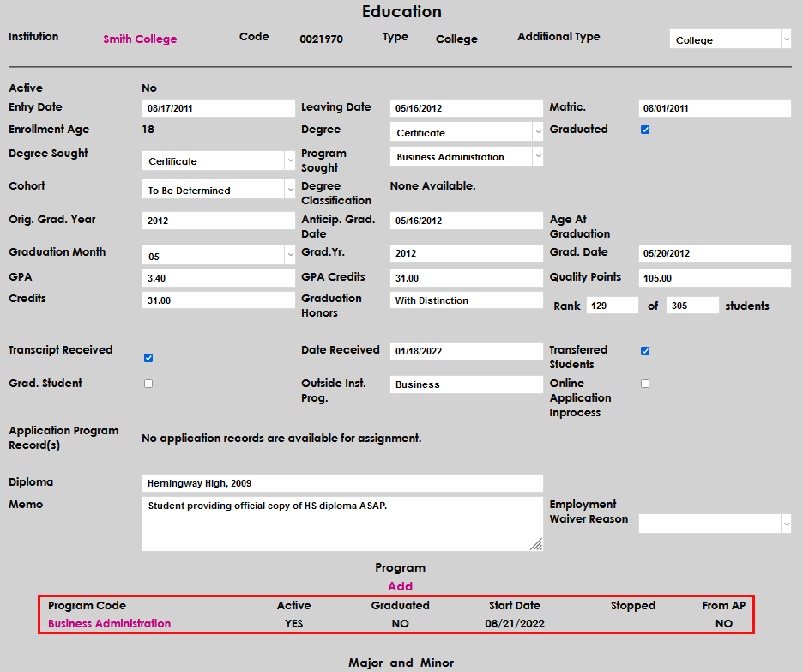Open the Cohort dropdown list

[x=218, y=191]
